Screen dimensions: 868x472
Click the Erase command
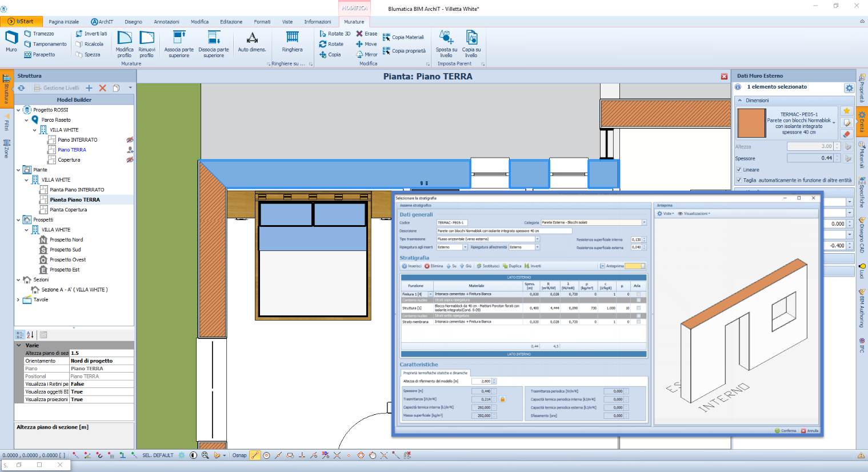coord(367,34)
